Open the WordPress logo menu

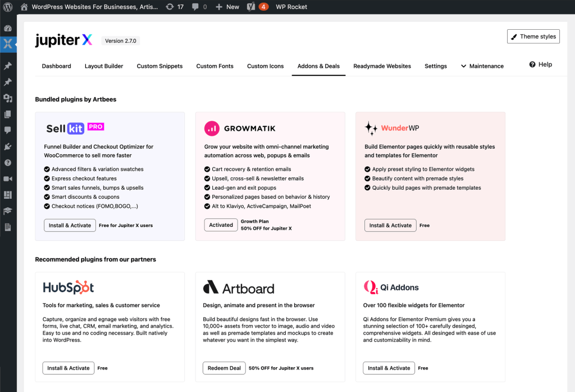[8, 7]
